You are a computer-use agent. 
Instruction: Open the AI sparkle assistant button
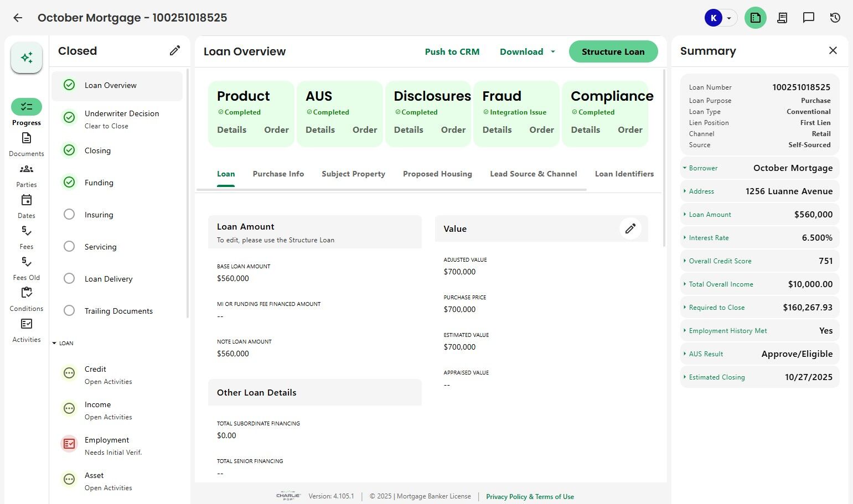tap(27, 58)
